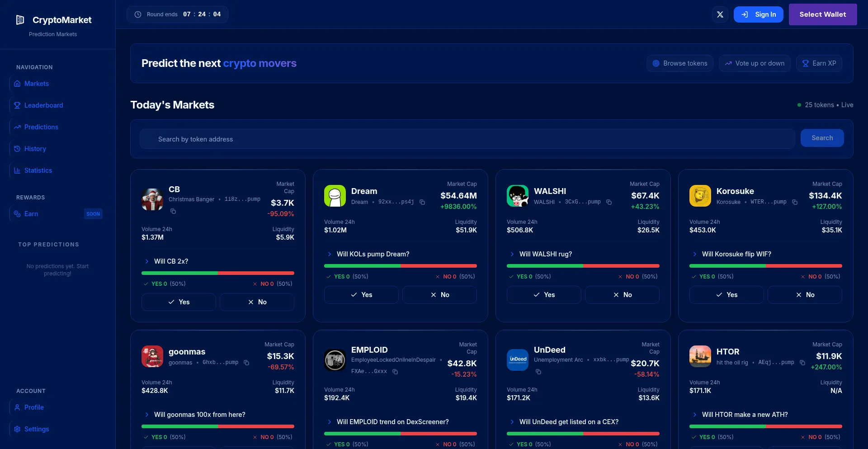Open the History clock icon

[x=17, y=149]
